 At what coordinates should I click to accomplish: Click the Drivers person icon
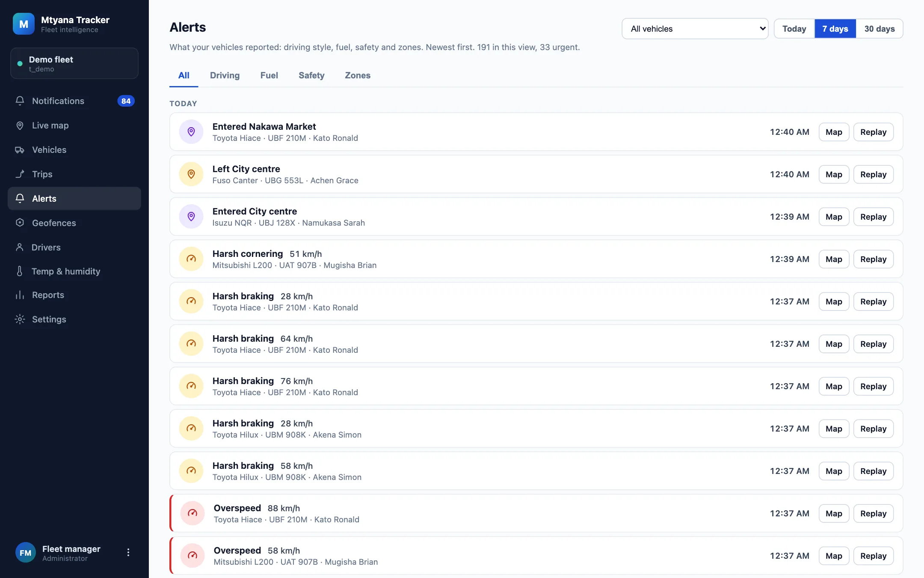(20, 247)
